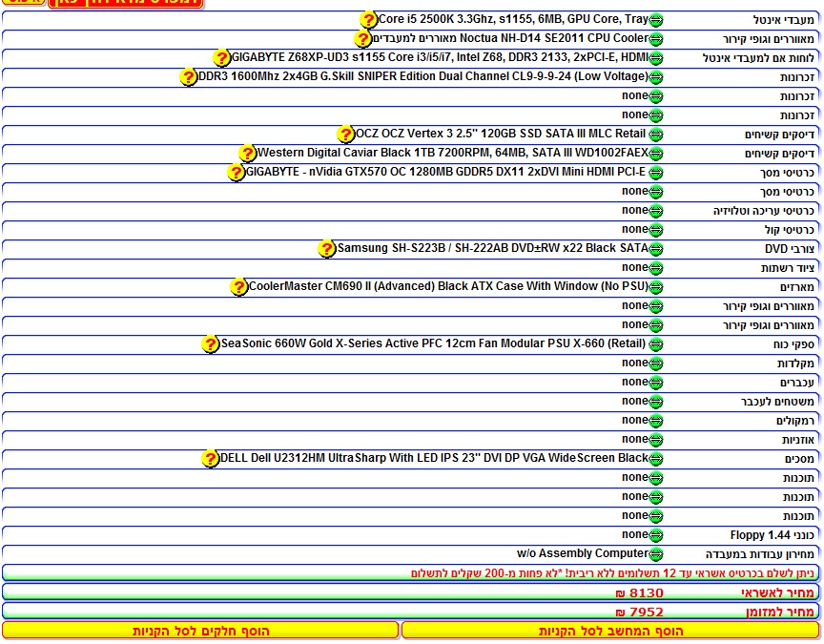Viewport: 824px width, 644px height.
Task: Click help icon beside Core i5 2500K processor
Action: [x=369, y=20]
